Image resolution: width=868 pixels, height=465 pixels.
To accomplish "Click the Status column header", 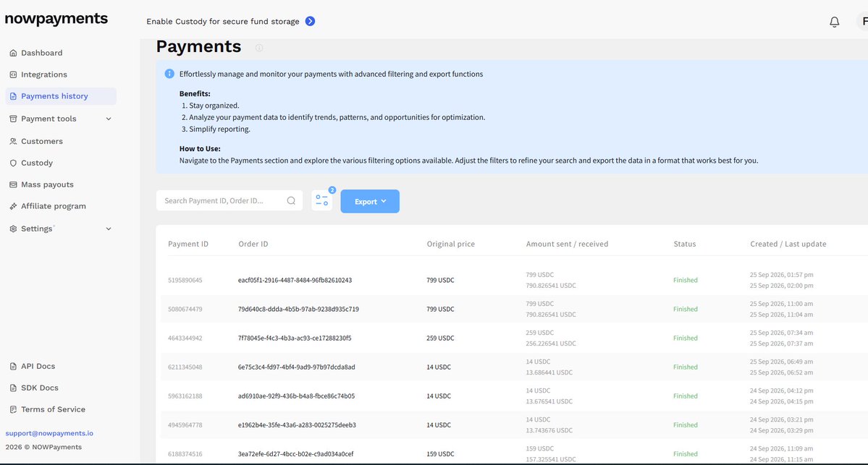I will pos(685,244).
